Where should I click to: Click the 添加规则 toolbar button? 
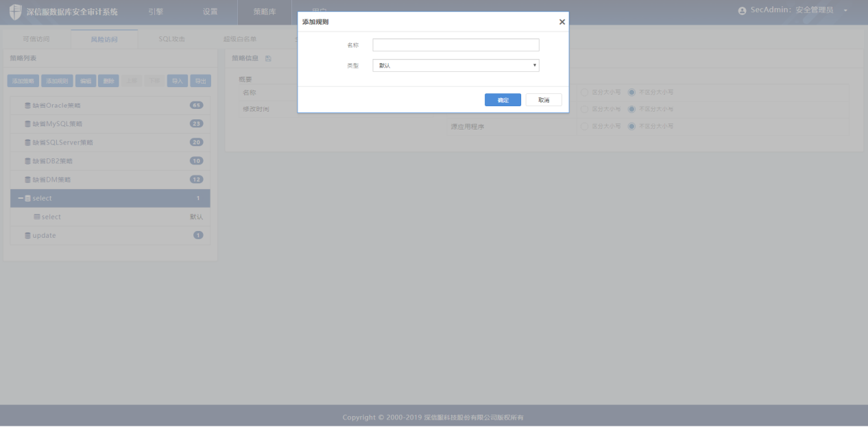[57, 81]
